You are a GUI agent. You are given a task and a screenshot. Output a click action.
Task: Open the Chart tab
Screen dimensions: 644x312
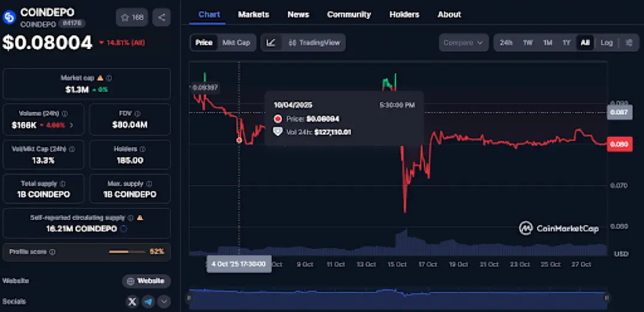pos(209,15)
